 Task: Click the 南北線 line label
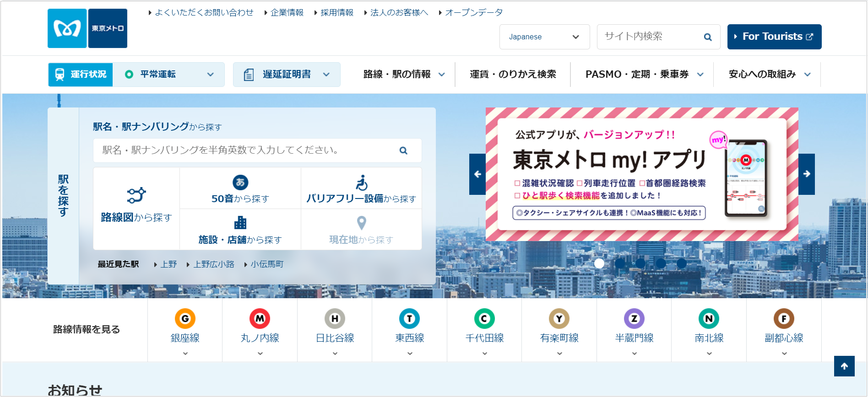[709, 338]
